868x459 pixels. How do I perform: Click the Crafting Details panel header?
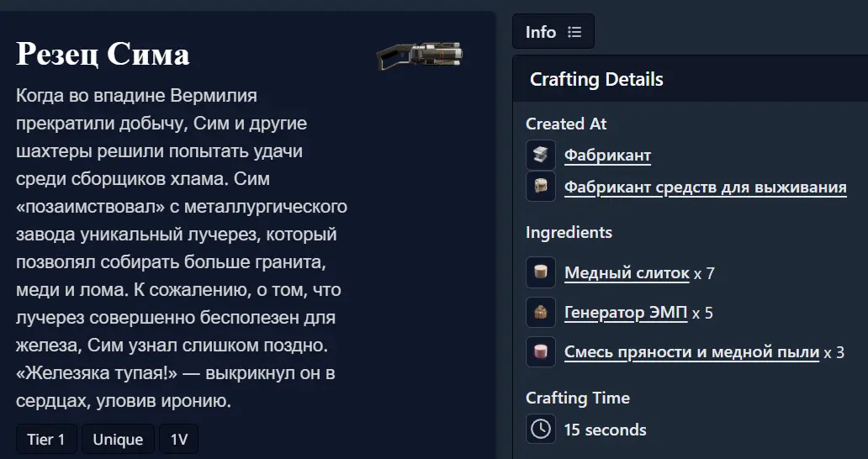[x=691, y=78]
